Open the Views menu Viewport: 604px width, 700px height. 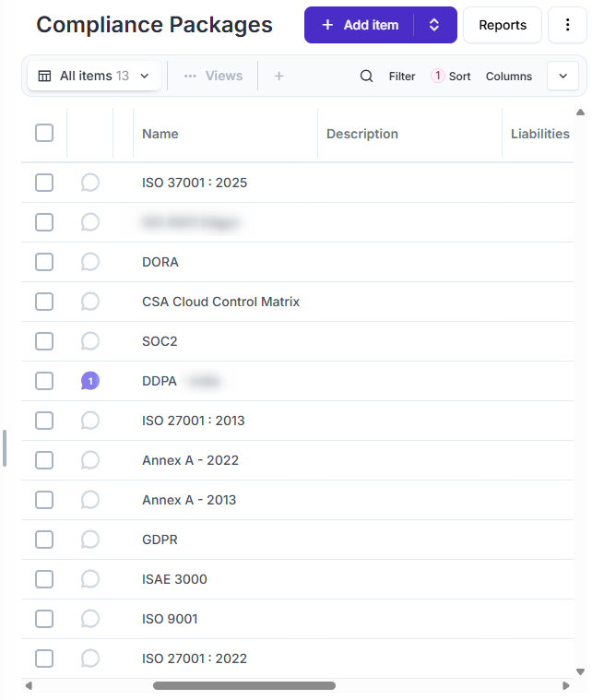(x=213, y=76)
